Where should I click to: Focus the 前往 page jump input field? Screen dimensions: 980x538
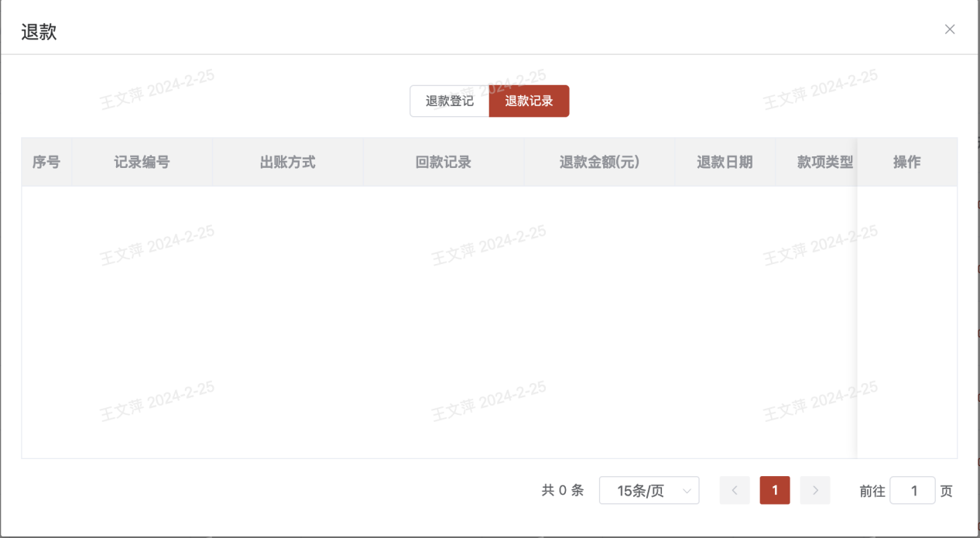coord(913,491)
